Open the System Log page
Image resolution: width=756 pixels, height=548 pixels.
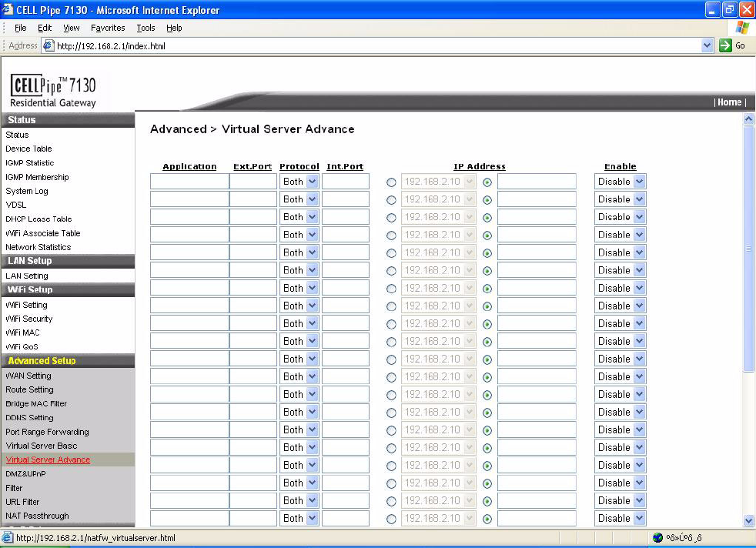click(27, 191)
